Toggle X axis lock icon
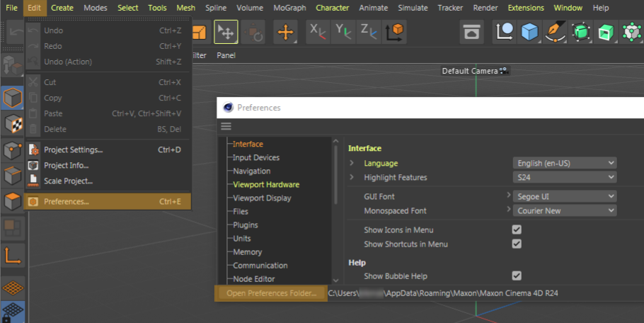 pyautogui.click(x=318, y=32)
